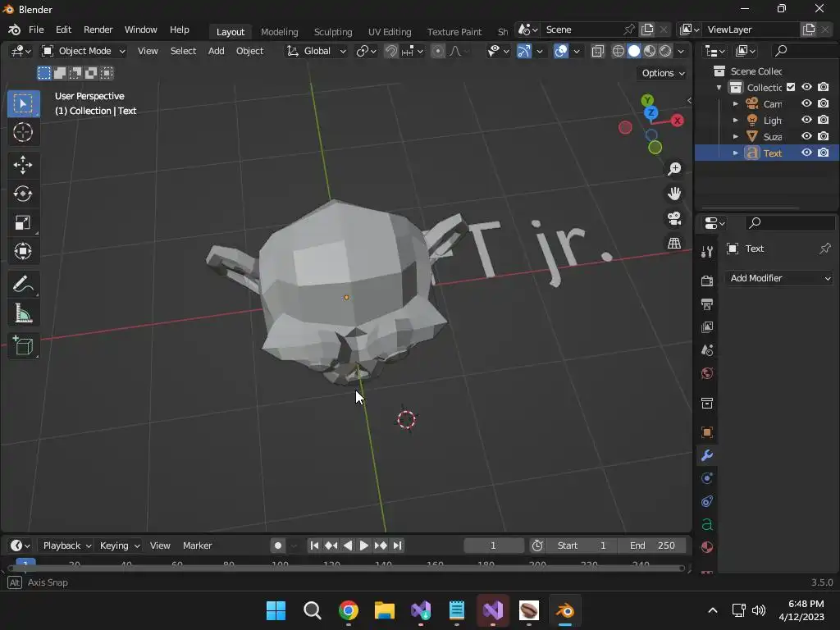Play the animation forward
840x630 pixels.
point(363,546)
